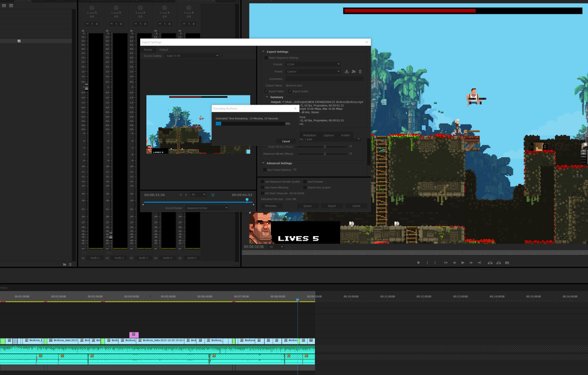This screenshot has height=375, width=588.
Task: Open the Publish tab
Action: coord(345,135)
